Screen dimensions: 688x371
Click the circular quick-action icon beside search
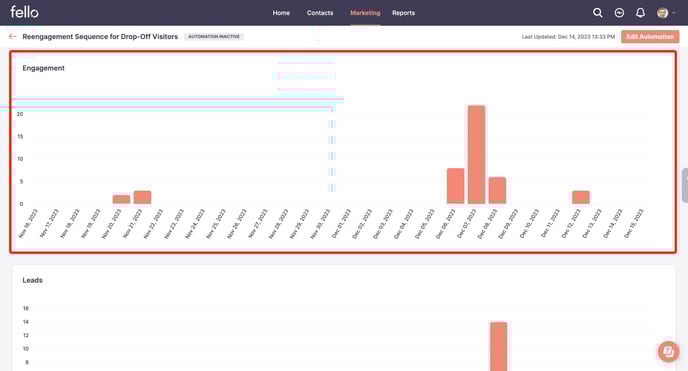619,13
